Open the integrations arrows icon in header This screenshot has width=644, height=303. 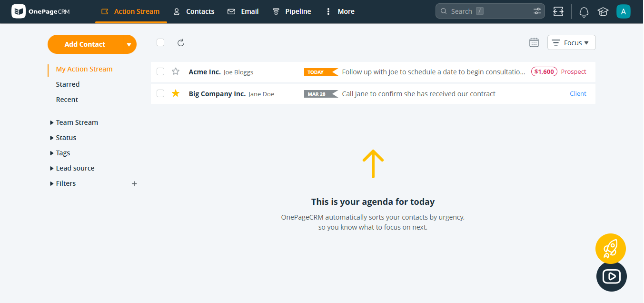click(558, 11)
